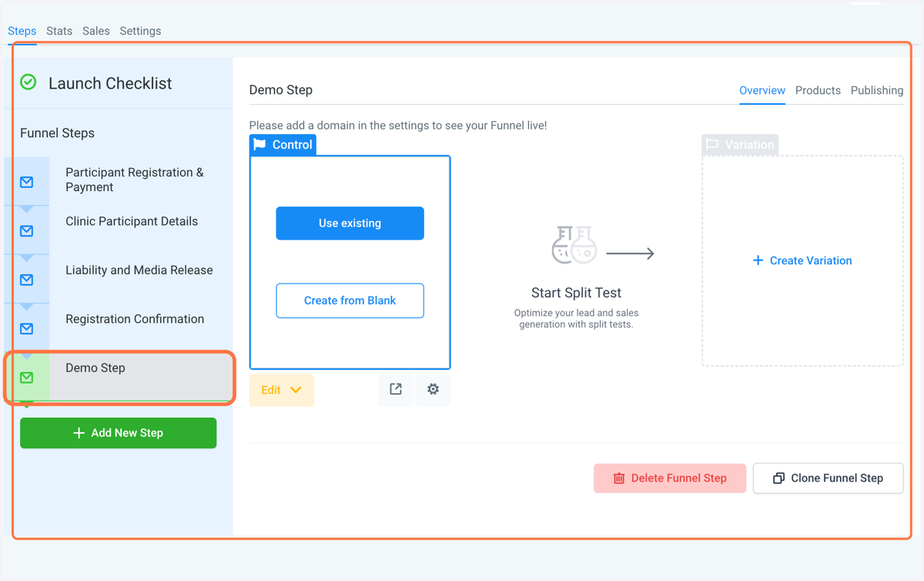
Task: Open step preview in new window icon
Action: pos(396,389)
